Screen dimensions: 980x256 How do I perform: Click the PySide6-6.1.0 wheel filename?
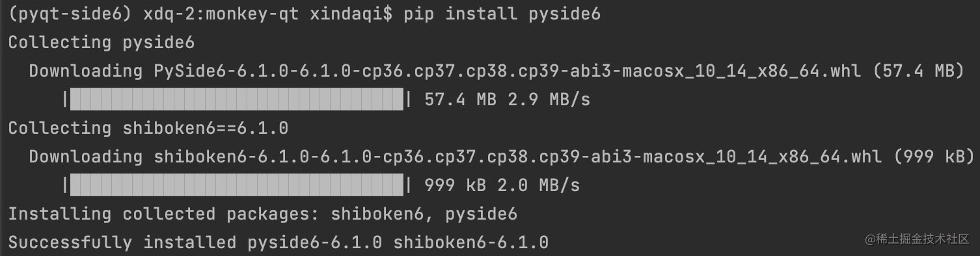click(x=507, y=71)
